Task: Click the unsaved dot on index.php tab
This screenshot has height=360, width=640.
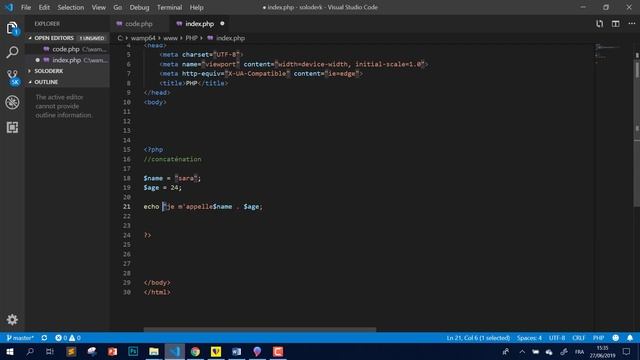Action: [x=222, y=24]
